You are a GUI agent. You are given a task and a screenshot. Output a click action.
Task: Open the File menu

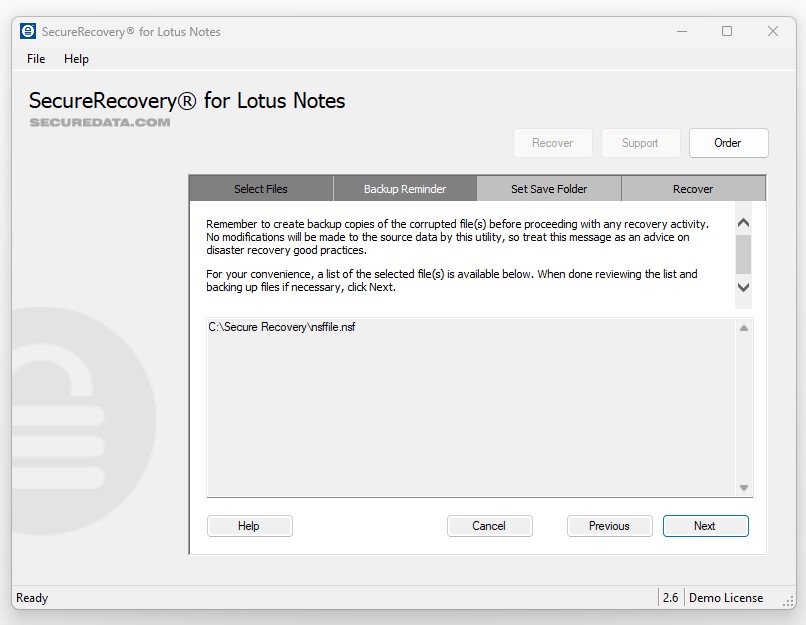coord(35,59)
